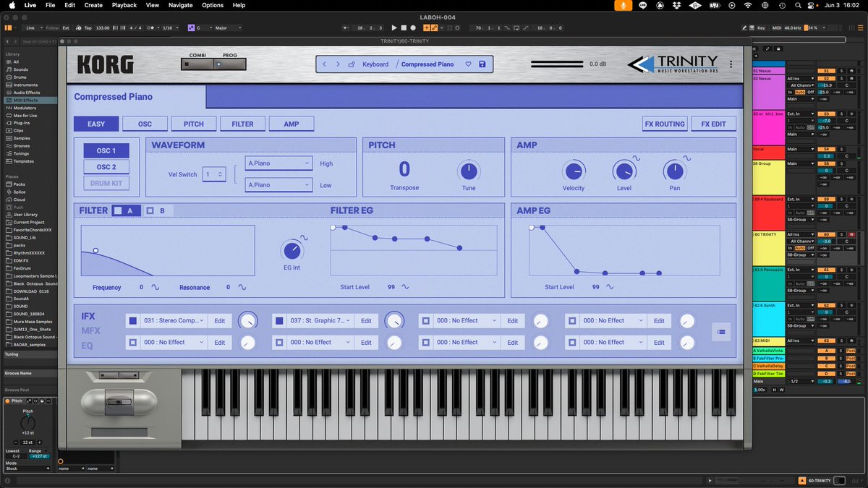Open the 037 St. Graphic effect dropdown
868x488 pixels.
[x=321, y=320]
